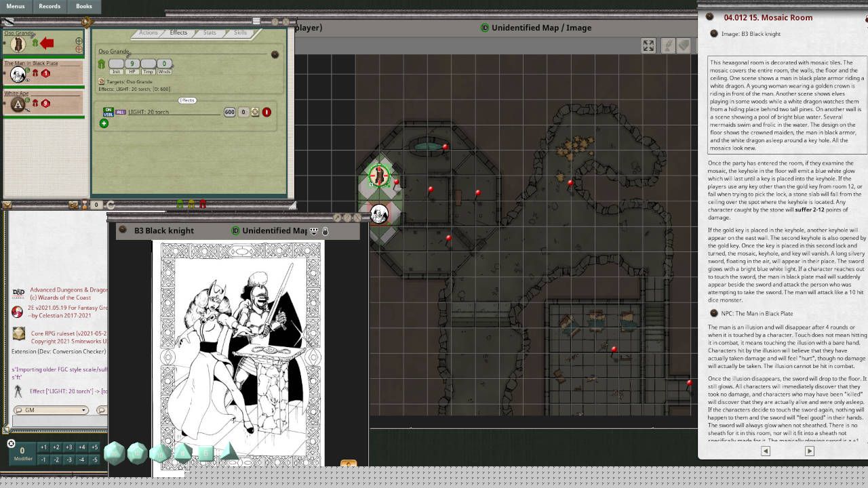
Task: Click the +1 modifier button
Action: 43,447
